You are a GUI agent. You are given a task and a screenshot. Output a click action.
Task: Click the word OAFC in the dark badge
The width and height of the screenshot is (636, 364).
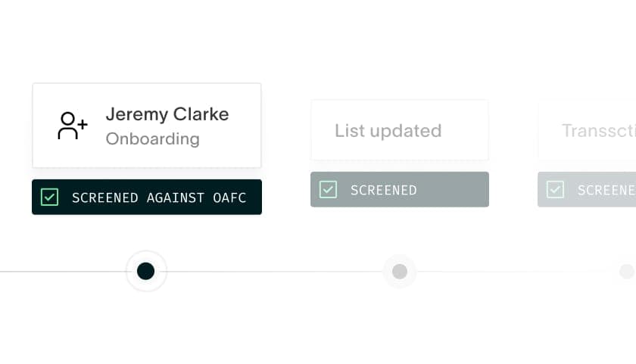(x=229, y=198)
